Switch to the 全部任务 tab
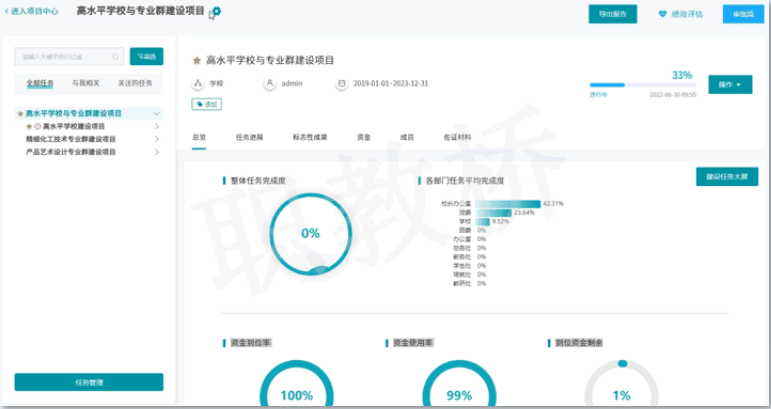The width and height of the screenshot is (771, 409). 40,83
